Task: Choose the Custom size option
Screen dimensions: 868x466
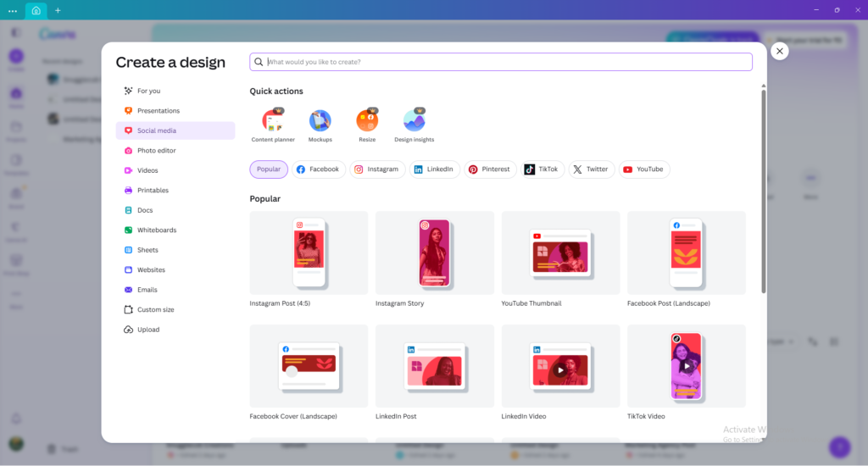Action: pyautogui.click(x=175, y=310)
